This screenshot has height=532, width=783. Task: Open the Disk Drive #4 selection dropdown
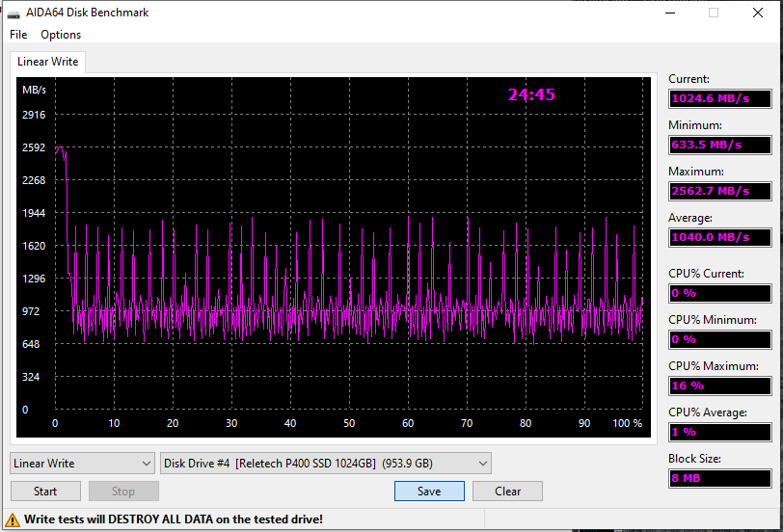(326, 464)
